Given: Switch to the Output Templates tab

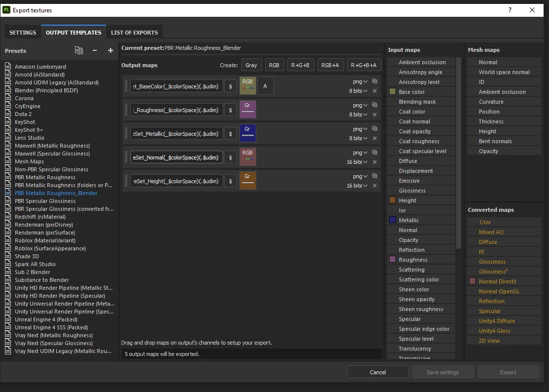Looking at the screenshot, I should click(74, 32).
